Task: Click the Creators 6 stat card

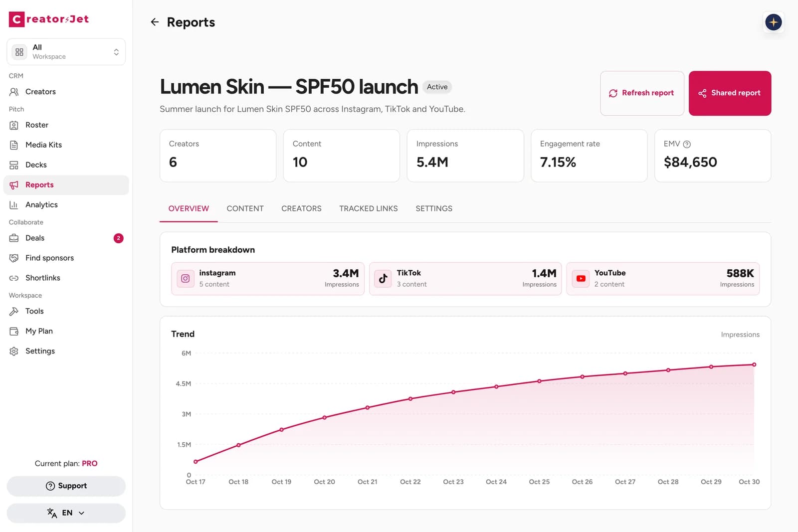Action: [218, 156]
